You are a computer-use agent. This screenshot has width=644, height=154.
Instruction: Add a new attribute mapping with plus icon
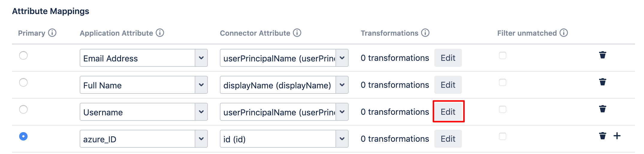617,136
